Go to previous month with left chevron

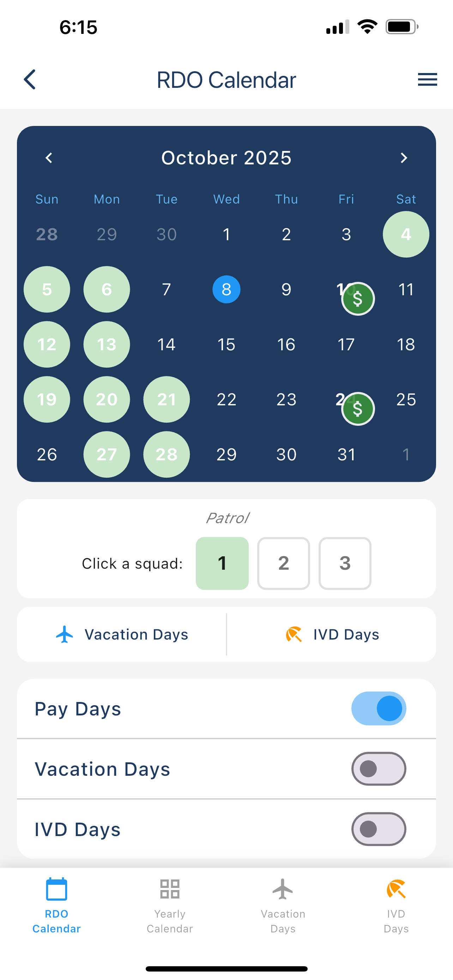tap(49, 158)
